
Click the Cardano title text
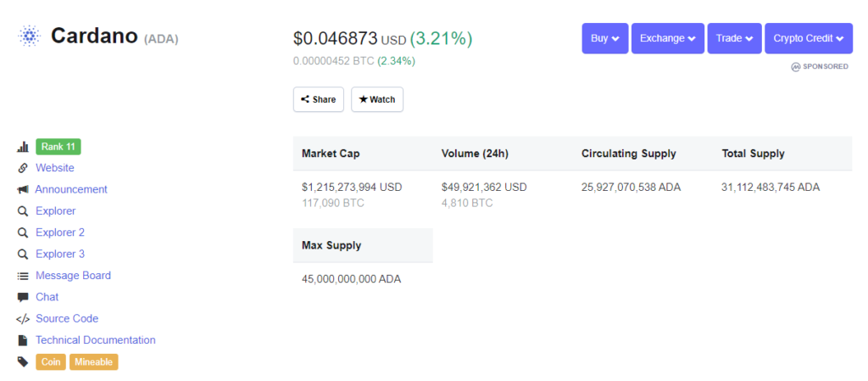[x=94, y=36]
